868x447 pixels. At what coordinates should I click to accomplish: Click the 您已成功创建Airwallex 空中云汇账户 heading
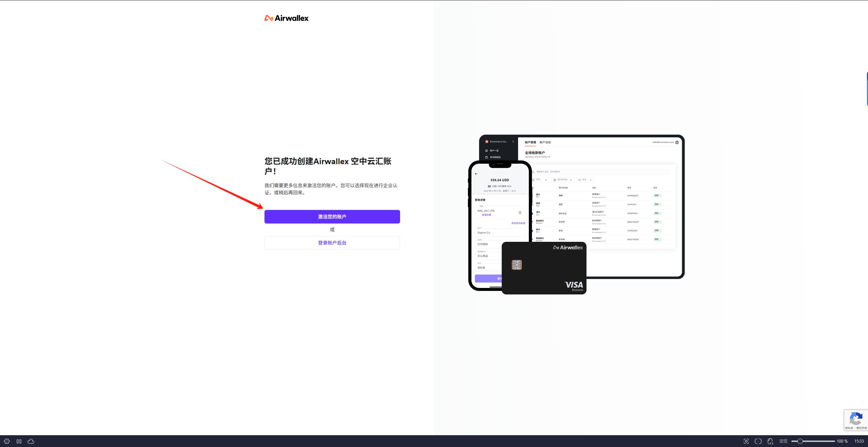point(328,166)
